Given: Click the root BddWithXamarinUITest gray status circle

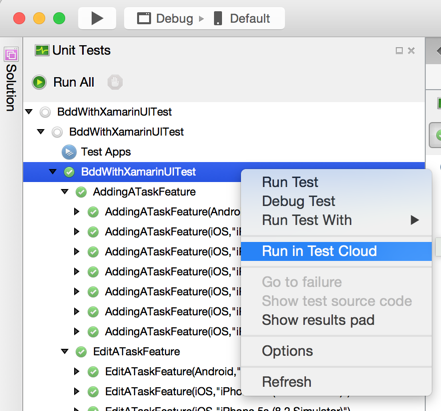Looking at the screenshot, I should [x=45, y=112].
